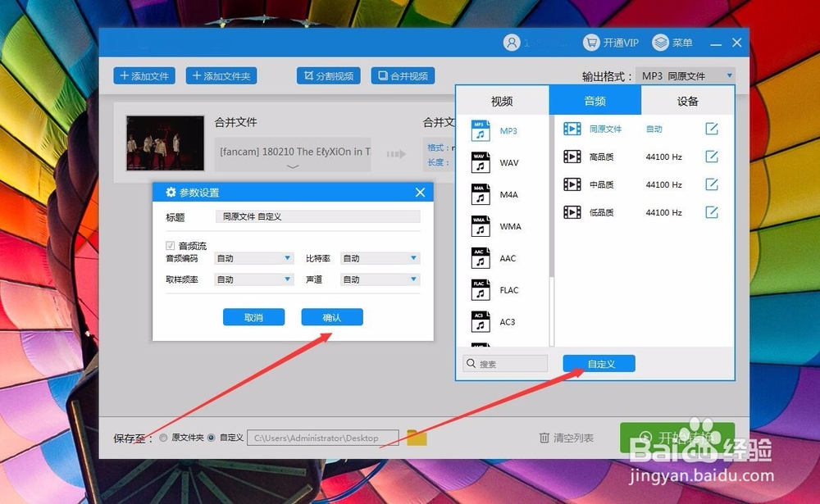The width and height of the screenshot is (820, 504).
Task: Switch to the 视频 format tab
Action: [x=502, y=99]
